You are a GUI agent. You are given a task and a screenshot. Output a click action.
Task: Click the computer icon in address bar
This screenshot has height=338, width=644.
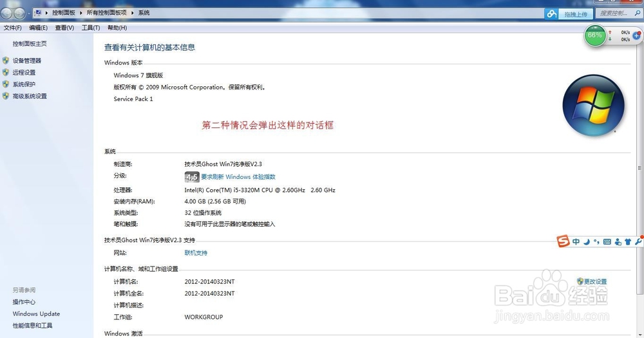[38, 13]
